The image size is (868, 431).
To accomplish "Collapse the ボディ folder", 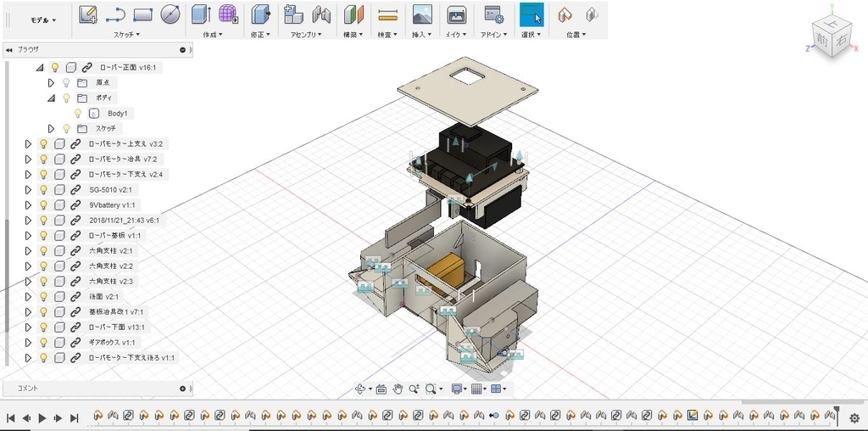I will point(51,98).
